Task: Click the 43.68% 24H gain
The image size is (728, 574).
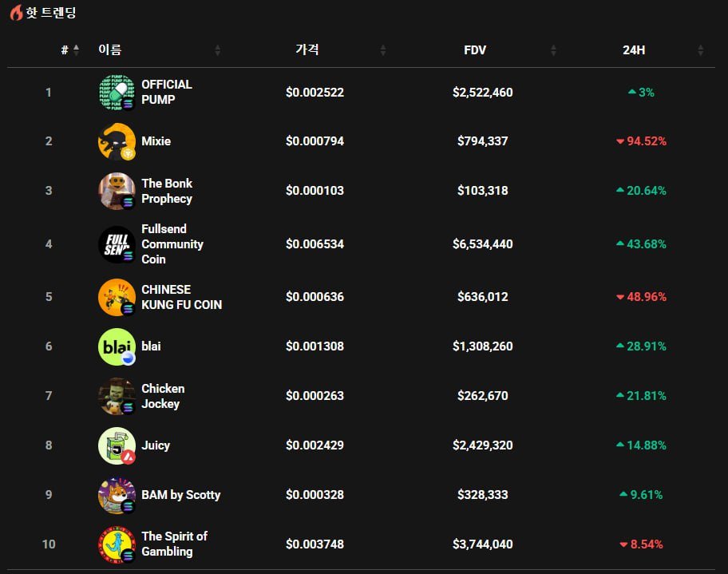Action: pos(641,243)
